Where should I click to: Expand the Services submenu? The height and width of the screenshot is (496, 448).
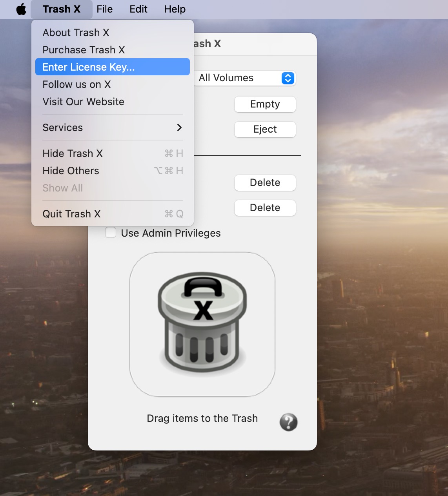point(112,128)
